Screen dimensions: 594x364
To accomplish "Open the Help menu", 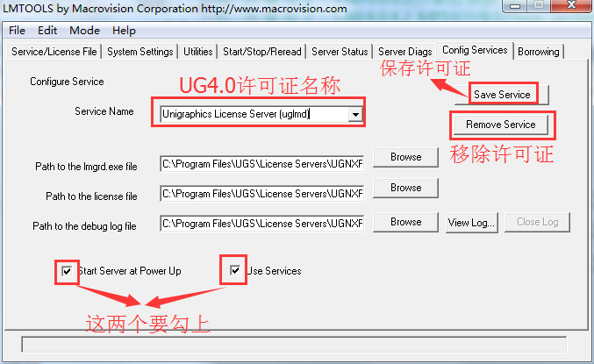I will click(x=124, y=31).
